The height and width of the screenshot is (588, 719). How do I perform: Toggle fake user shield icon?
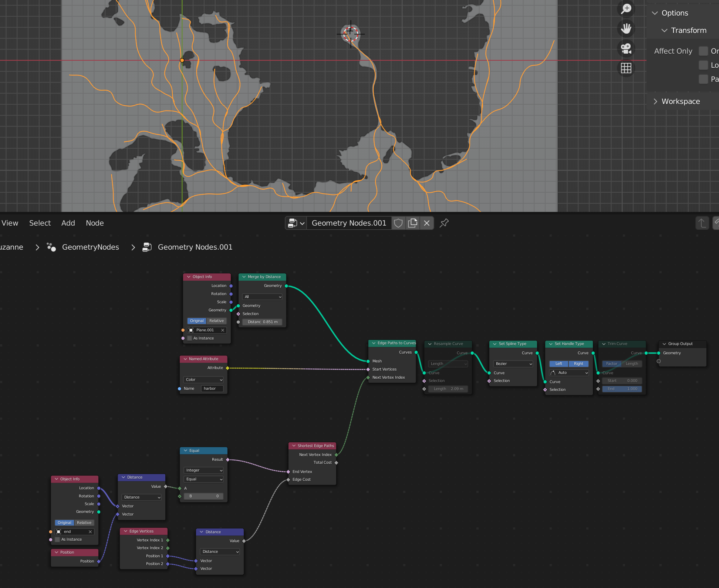(x=398, y=223)
